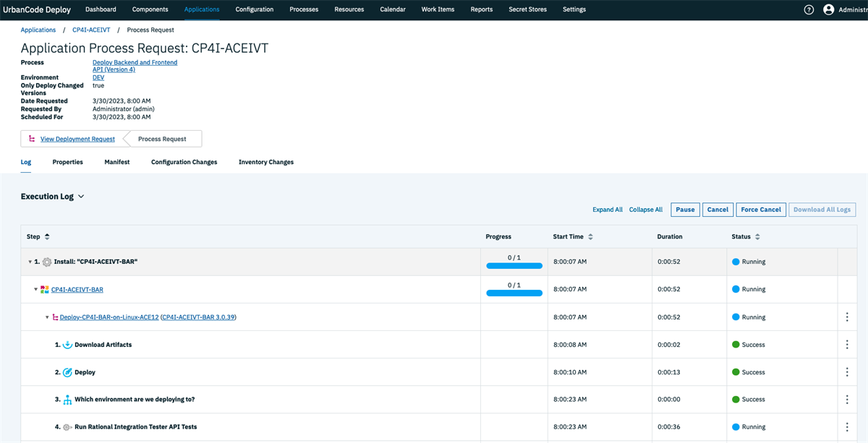Viewport: 868px width, 443px height.
Task: Click the help question mark icon
Action: (x=808, y=9)
